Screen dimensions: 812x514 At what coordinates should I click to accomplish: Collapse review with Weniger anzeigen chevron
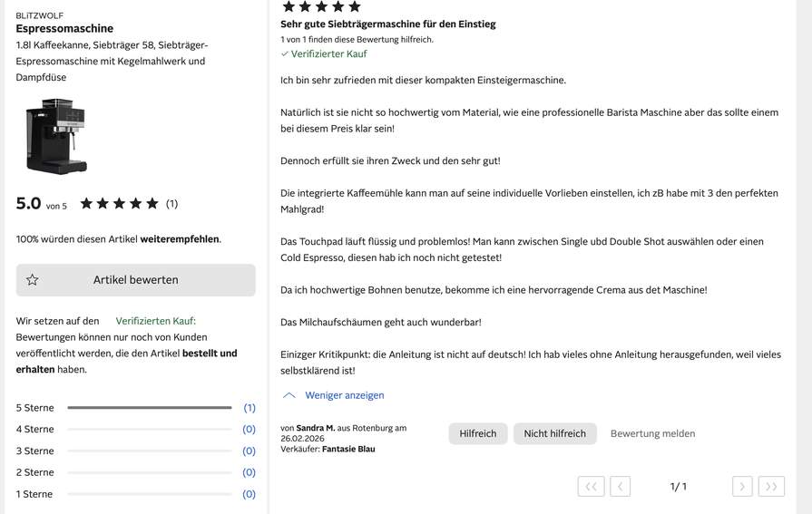point(289,395)
